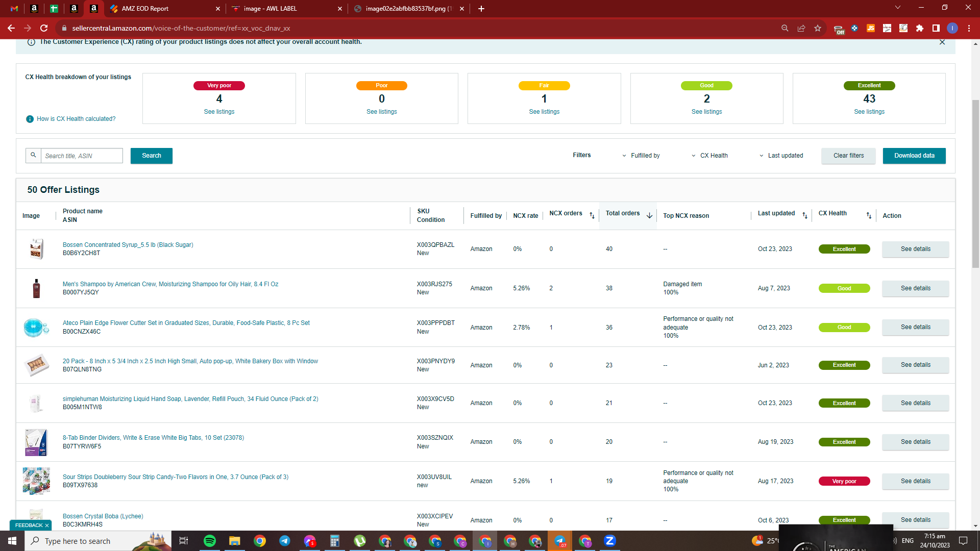980x551 pixels.
Task: Reload the Seller Central page
Action: coord(44,28)
